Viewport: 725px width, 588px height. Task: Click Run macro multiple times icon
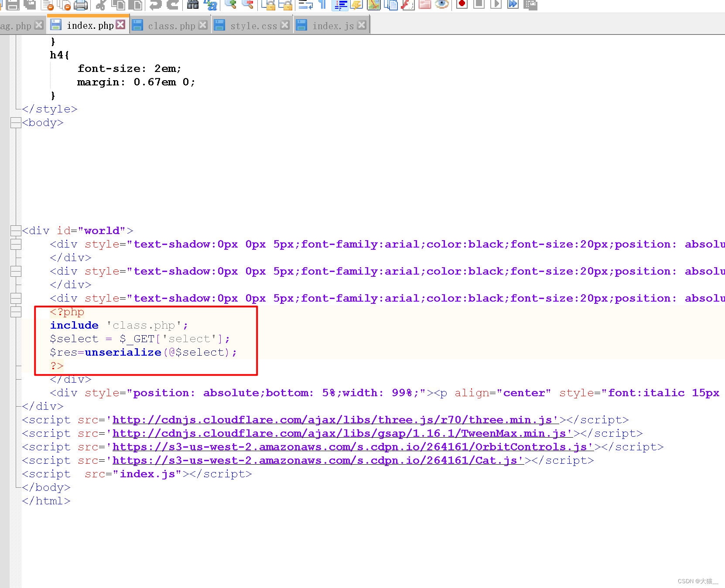click(513, 4)
